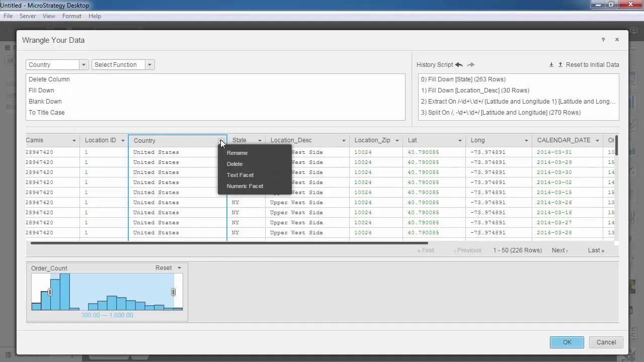Click the Cancel button
This screenshot has height=362, width=644.
[x=606, y=342]
